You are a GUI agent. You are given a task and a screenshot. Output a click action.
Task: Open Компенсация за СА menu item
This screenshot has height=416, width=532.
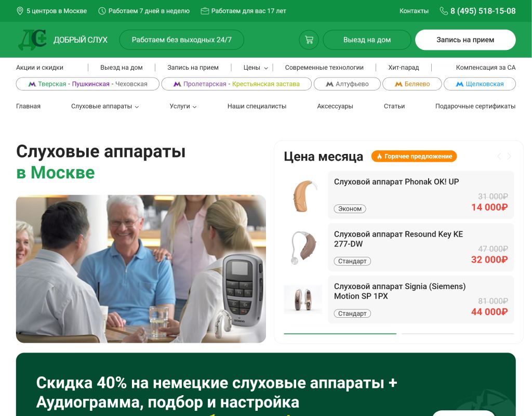coord(486,68)
